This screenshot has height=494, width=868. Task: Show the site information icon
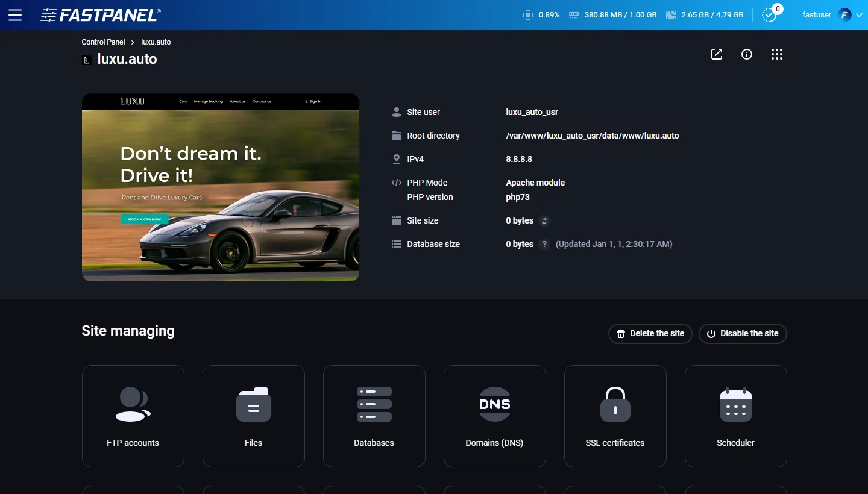click(747, 54)
